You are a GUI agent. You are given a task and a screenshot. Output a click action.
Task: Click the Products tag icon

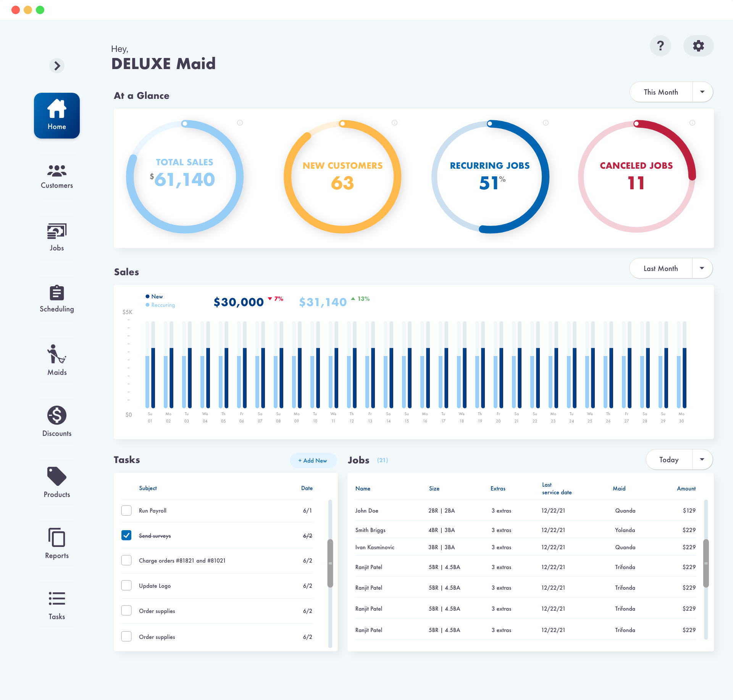[x=57, y=476]
